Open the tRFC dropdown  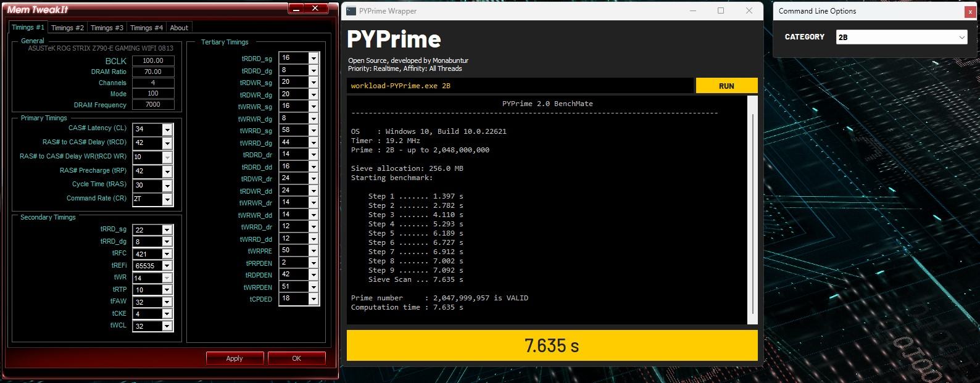click(x=167, y=254)
